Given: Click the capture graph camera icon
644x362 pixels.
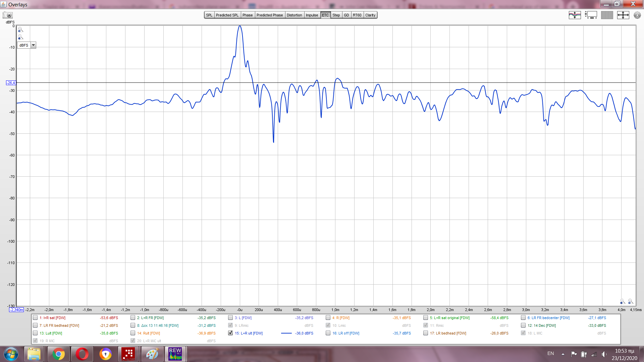Looking at the screenshot, I should (7, 15).
